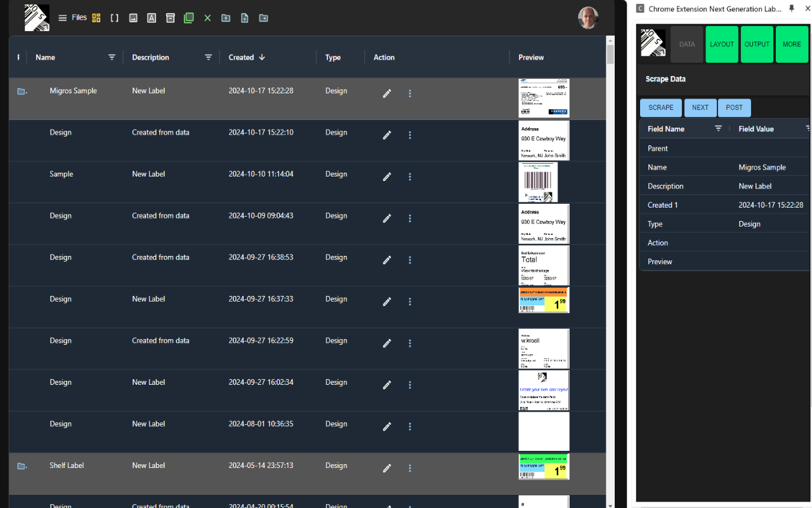Pin the Chrome extension side panel
Screen dimensions: 812x508
coord(792,9)
